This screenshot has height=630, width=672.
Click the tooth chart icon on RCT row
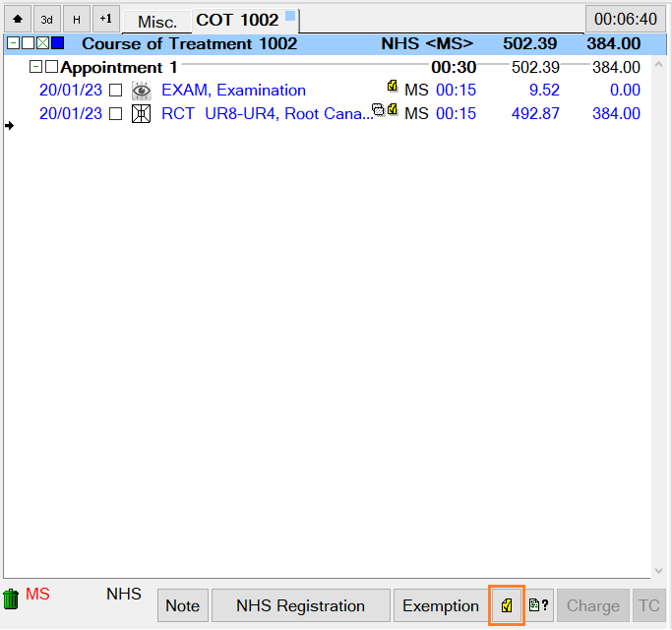coord(142,114)
